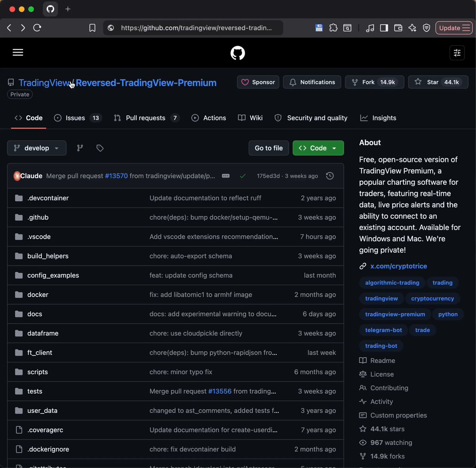
Task: Click the GitHub Octocat logo
Action: tap(238, 53)
